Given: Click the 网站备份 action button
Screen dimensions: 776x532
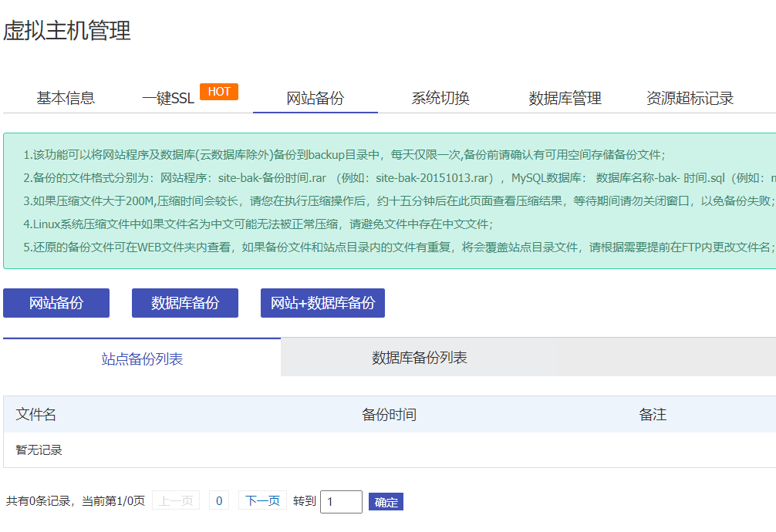Looking at the screenshot, I should (x=56, y=302).
